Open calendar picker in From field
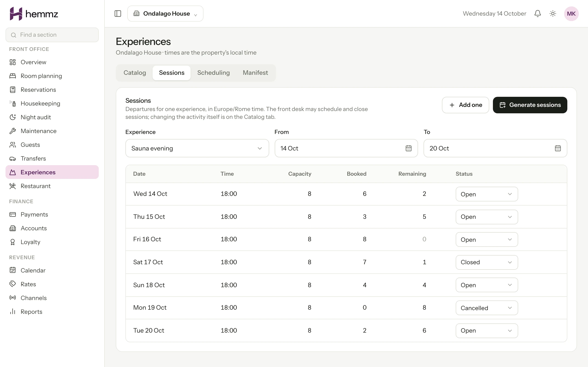The width and height of the screenshot is (588, 367). coord(408,148)
